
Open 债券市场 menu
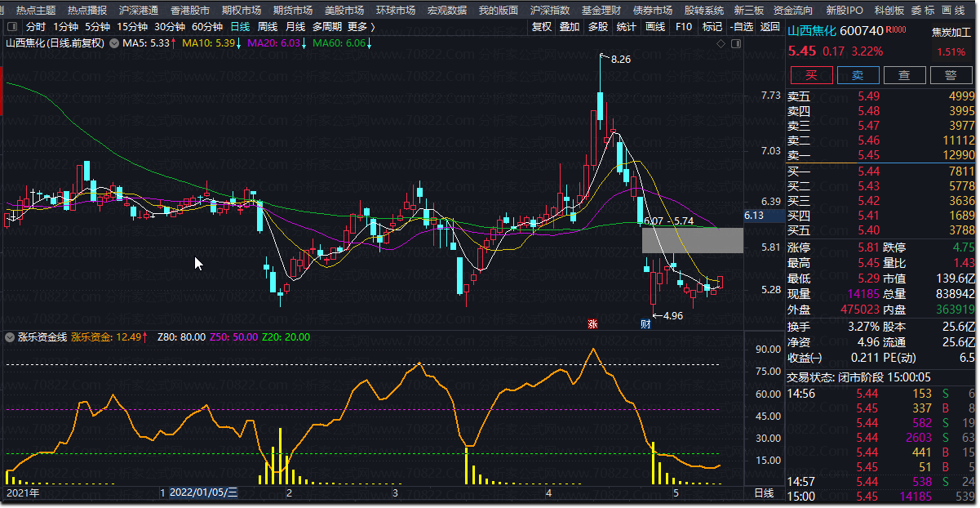tap(653, 11)
